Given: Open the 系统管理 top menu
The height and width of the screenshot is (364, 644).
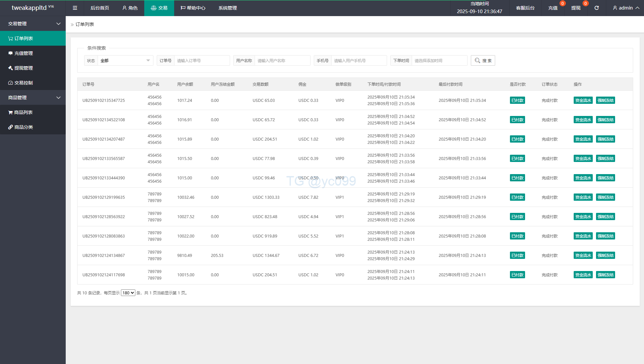Looking at the screenshot, I should click(227, 8).
